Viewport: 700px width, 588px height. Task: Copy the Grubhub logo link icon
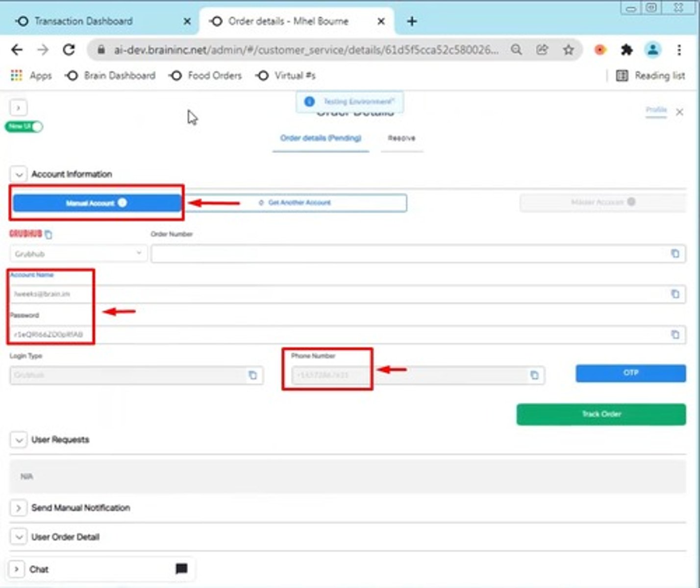(x=48, y=235)
